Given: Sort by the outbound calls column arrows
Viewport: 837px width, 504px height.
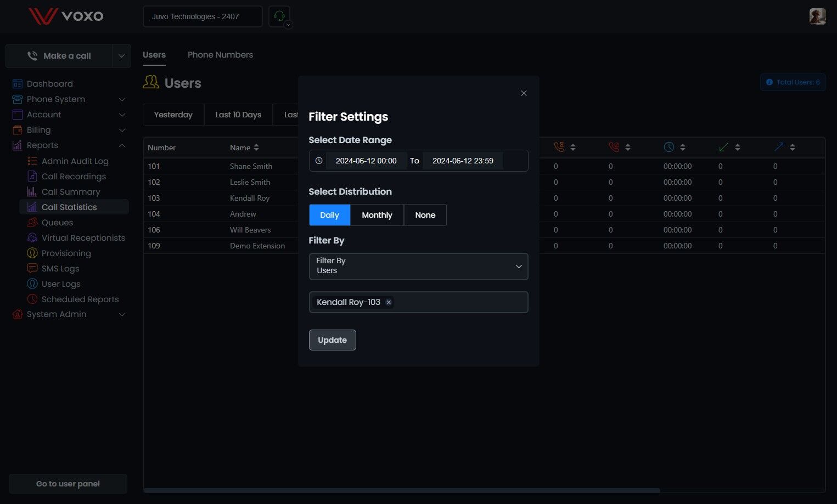Looking at the screenshot, I should click(793, 148).
